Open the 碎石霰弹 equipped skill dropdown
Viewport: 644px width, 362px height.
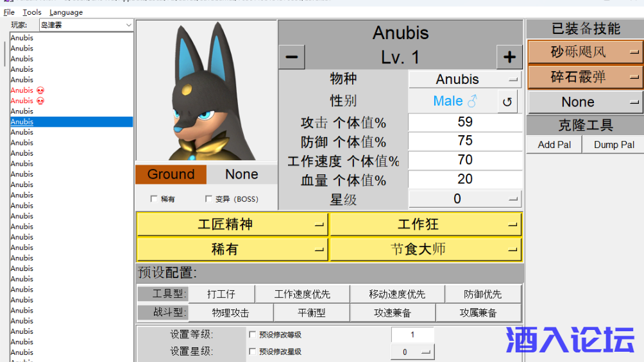pos(586,77)
